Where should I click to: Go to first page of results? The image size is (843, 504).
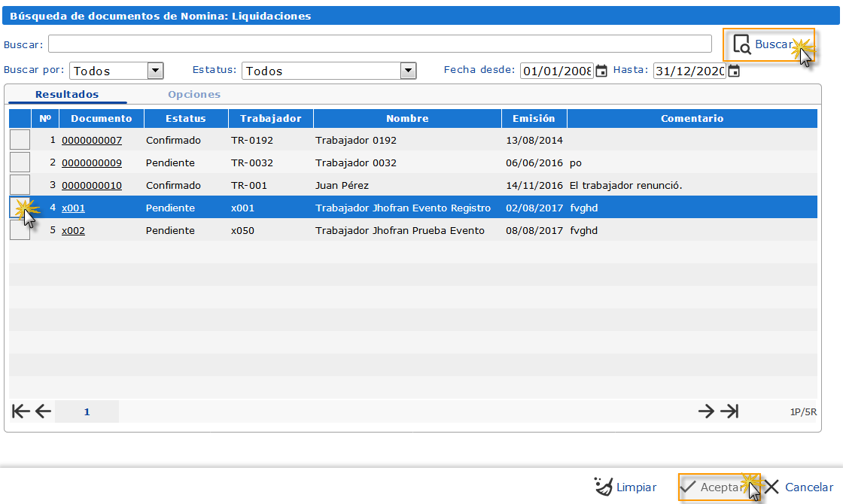(x=21, y=411)
